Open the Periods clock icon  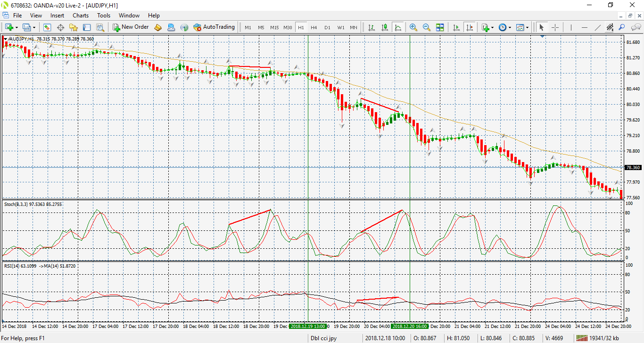[x=503, y=27]
